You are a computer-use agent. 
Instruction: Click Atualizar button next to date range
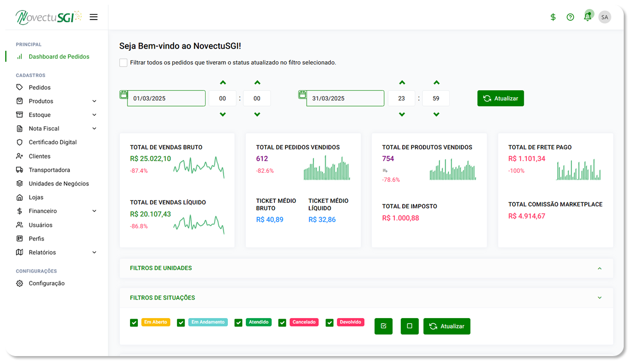(500, 98)
